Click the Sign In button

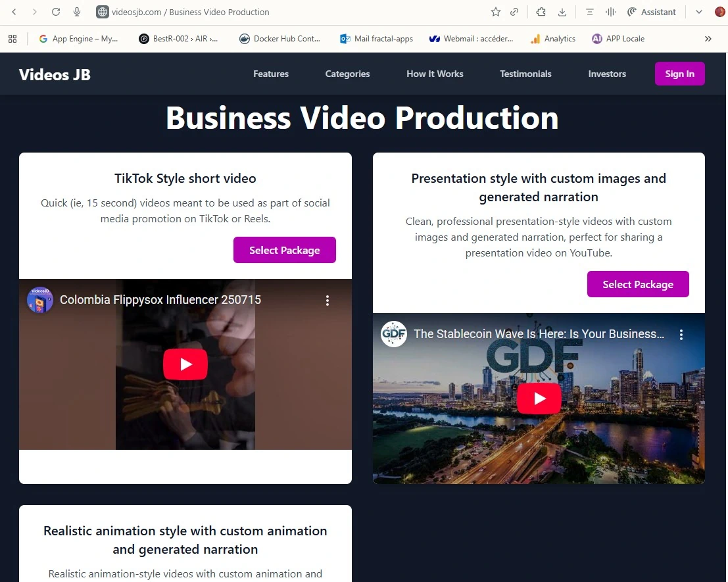pyautogui.click(x=680, y=74)
